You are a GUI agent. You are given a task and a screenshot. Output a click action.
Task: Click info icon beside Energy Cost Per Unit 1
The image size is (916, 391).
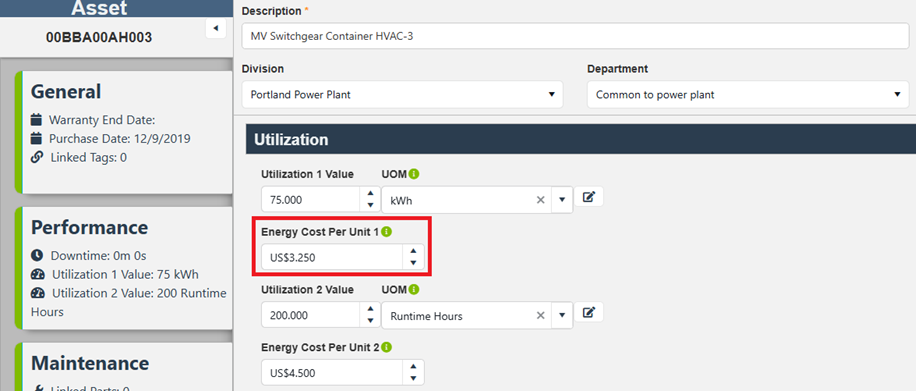point(387,232)
